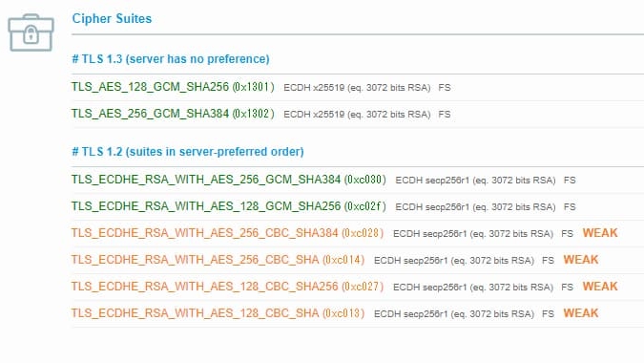This screenshot has width=644, height=363.
Task: Select the TLS 1.3 section header
Action: 171,59
